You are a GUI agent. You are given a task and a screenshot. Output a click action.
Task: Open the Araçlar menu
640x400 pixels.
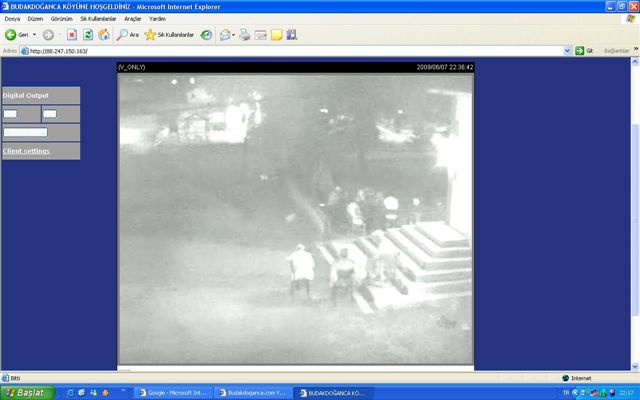tap(132, 18)
